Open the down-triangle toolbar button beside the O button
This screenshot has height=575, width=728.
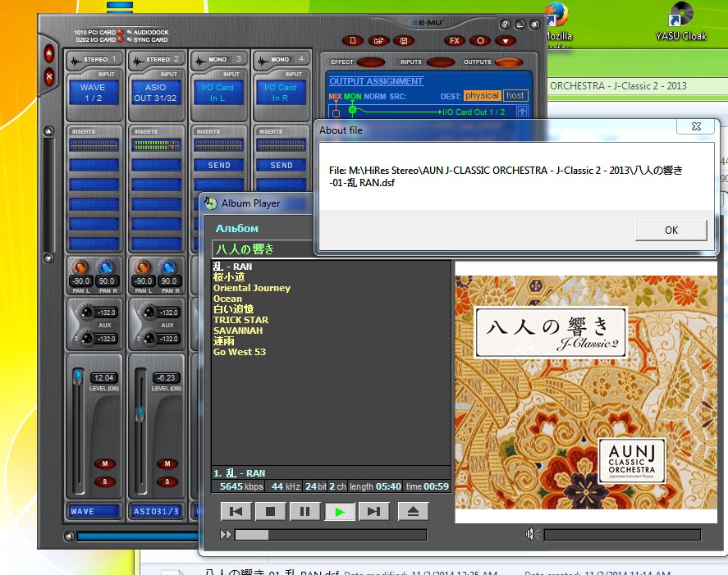(x=506, y=40)
